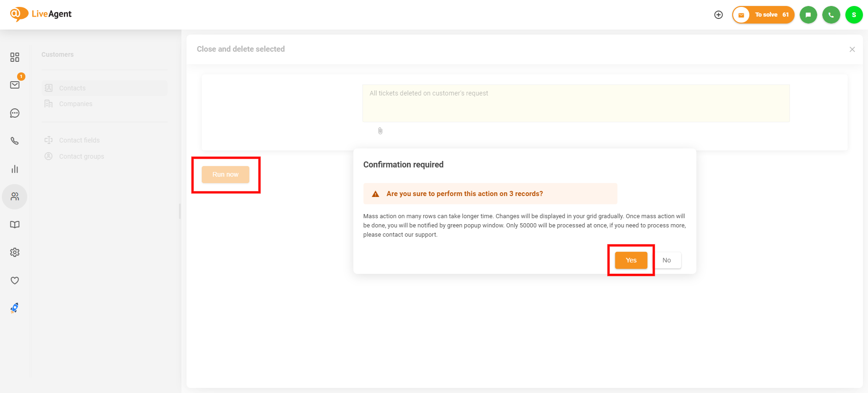The height and width of the screenshot is (393, 868).
Task: Click the To solve 61 button
Action: click(x=763, y=15)
